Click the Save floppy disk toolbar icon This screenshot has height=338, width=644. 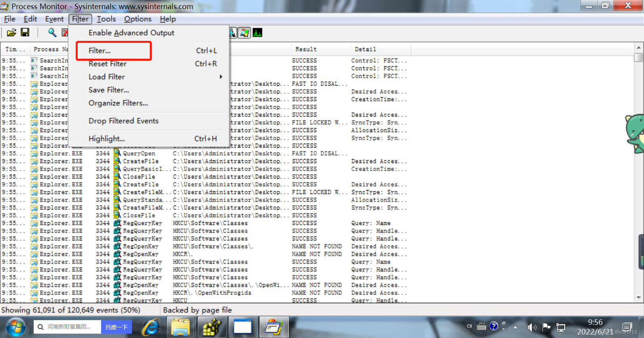coord(25,33)
